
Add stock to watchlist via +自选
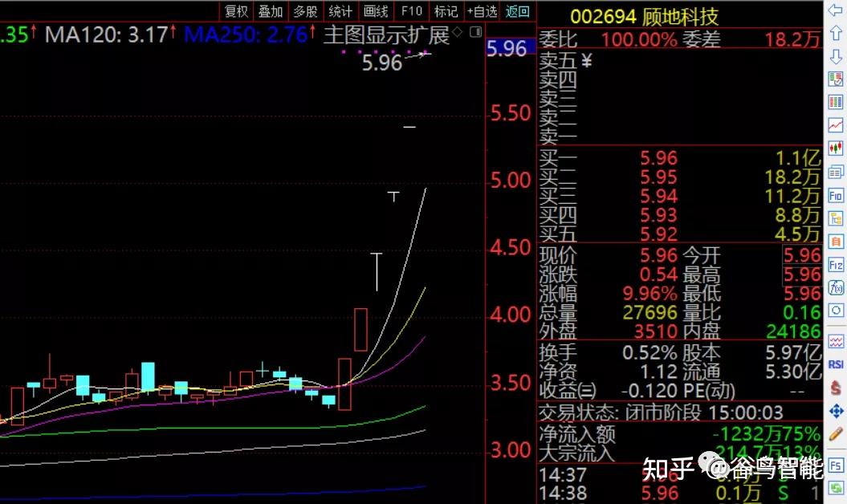point(483,11)
